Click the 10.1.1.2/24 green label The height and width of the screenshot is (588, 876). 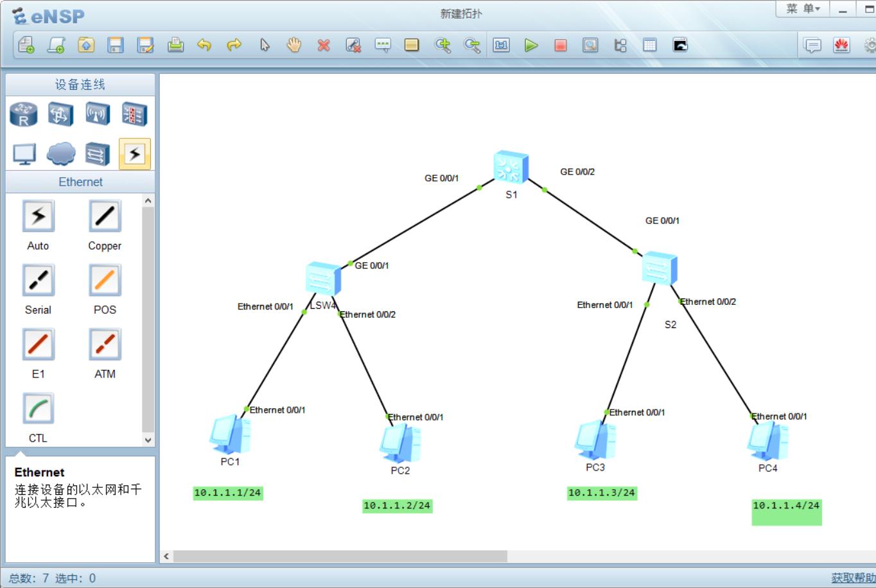click(398, 506)
